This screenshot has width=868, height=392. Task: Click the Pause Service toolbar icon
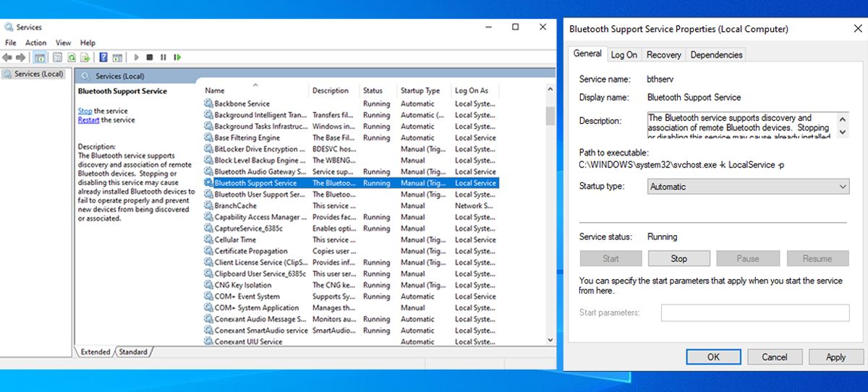[163, 57]
